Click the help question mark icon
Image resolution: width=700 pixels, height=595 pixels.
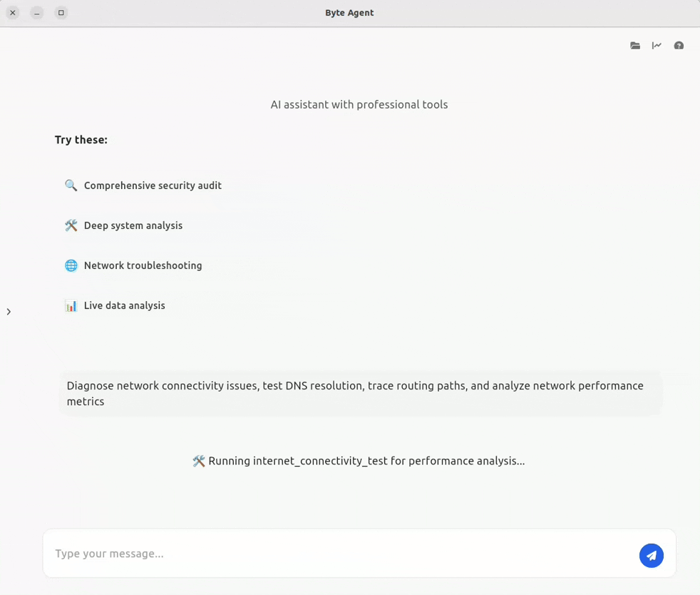pos(679,46)
